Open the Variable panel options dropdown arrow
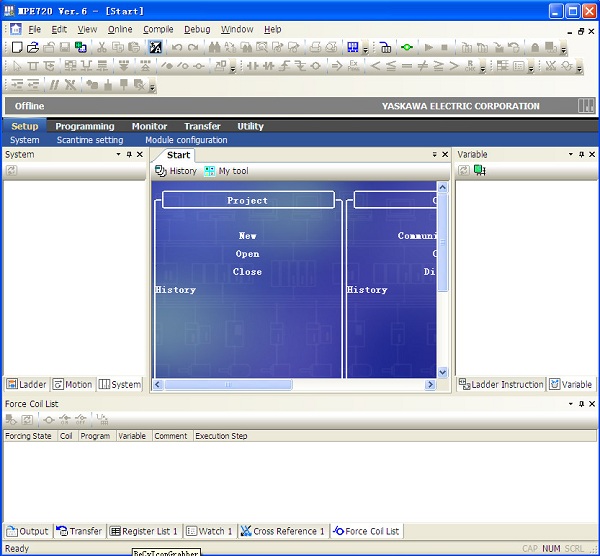This screenshot has width=600, height=556. [571, 155]
